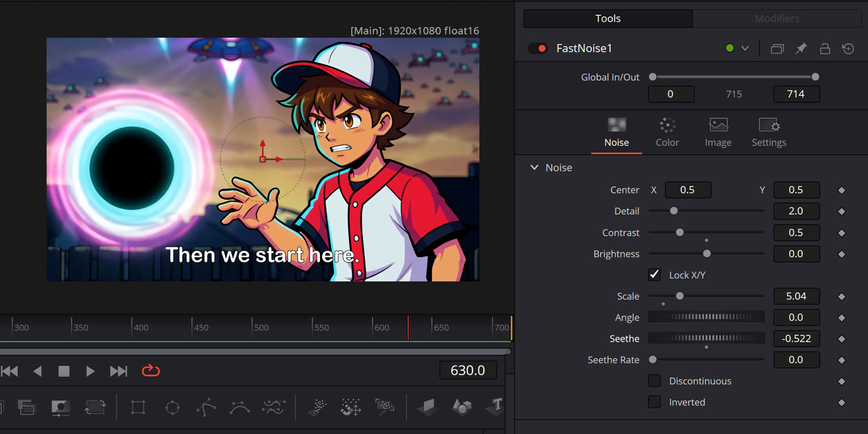Viewport: 868px width, 434px height.
Task: Click the particle tool with the magnet icon
Action: pyautogui.click(x=351, y=407)
